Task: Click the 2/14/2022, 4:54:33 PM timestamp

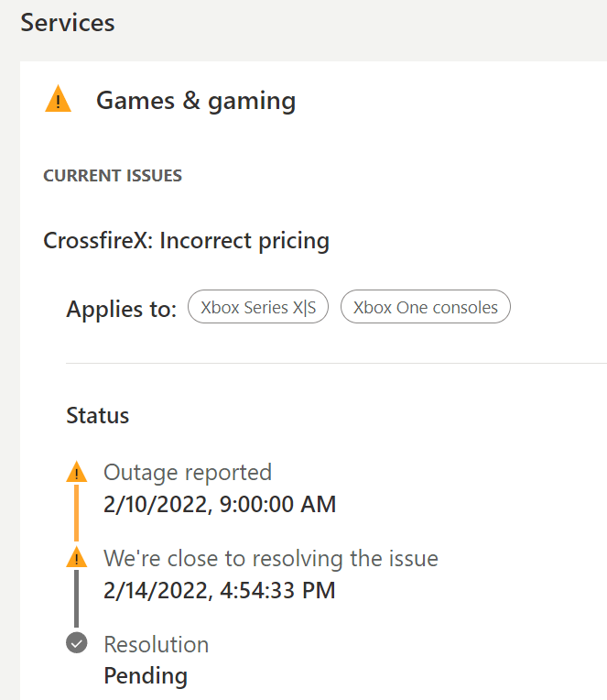Action: [220, 590]
